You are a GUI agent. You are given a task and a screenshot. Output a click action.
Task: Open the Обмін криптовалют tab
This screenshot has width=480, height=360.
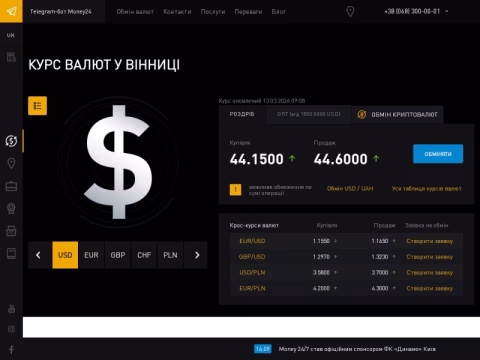[x=398, y=114]
